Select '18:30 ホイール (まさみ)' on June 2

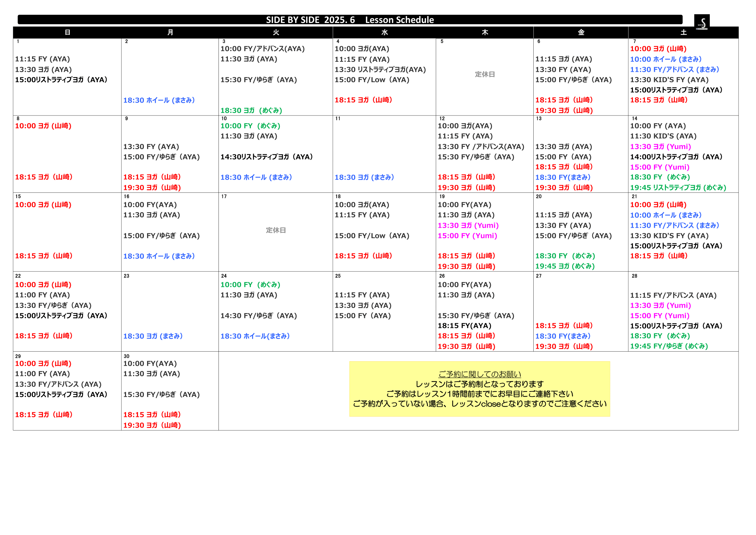pyautogui.click(x=159, y=100)
